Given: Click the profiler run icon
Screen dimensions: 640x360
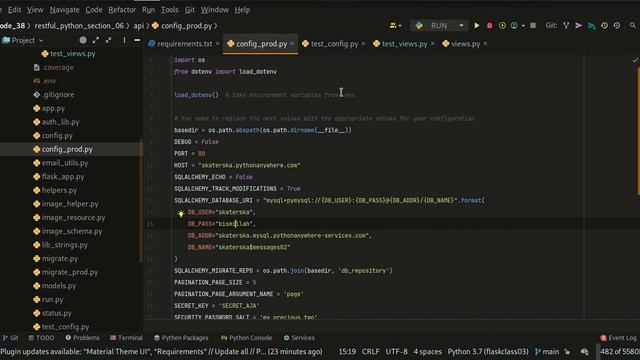Looking at the screenshot, I should pos(514,26).
